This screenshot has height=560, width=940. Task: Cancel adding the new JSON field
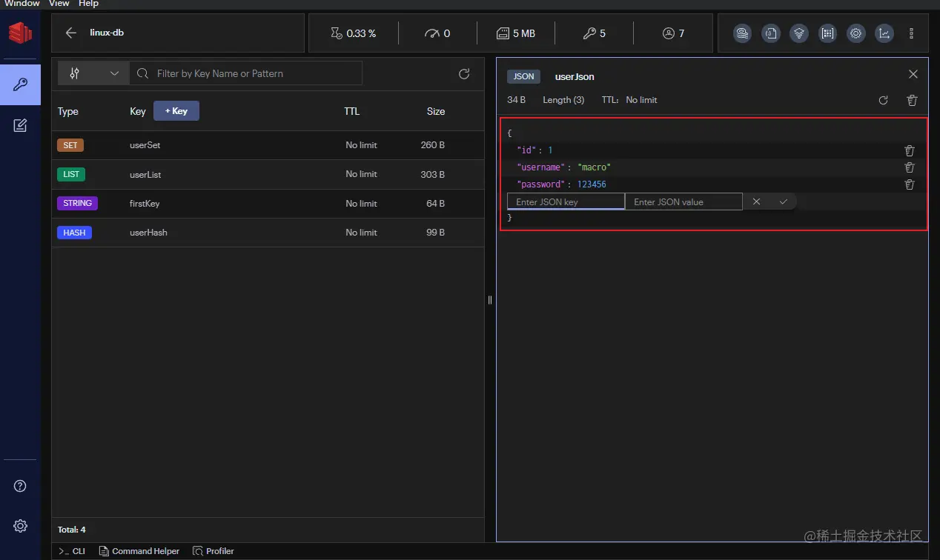coord(756,201)
